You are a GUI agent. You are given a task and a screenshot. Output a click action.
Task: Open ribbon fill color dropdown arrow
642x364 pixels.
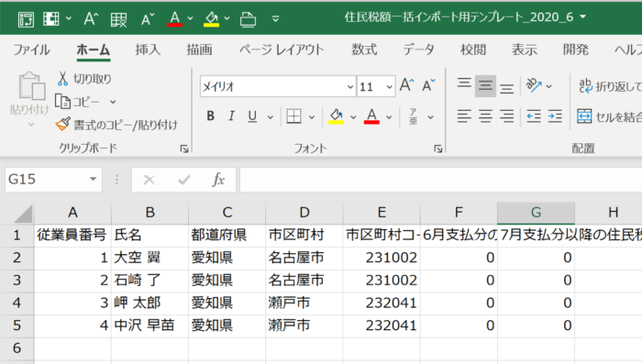tap(353, 117)
